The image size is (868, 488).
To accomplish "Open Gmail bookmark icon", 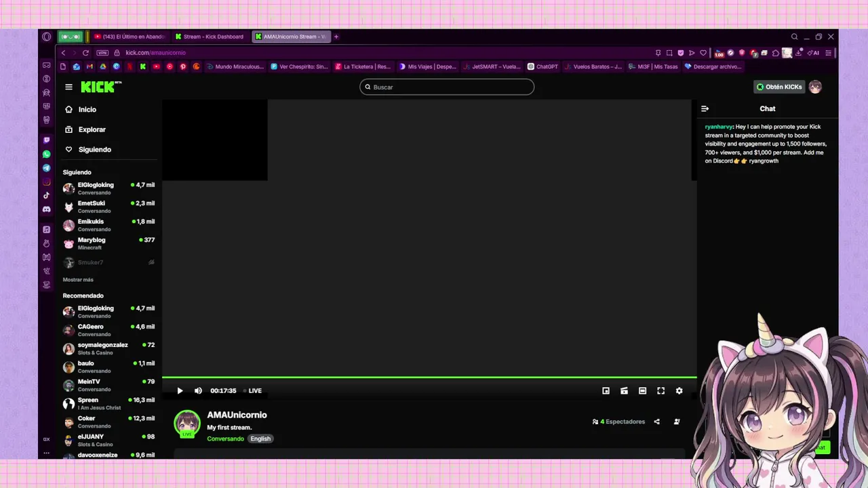I will click(x=90, y=66).
